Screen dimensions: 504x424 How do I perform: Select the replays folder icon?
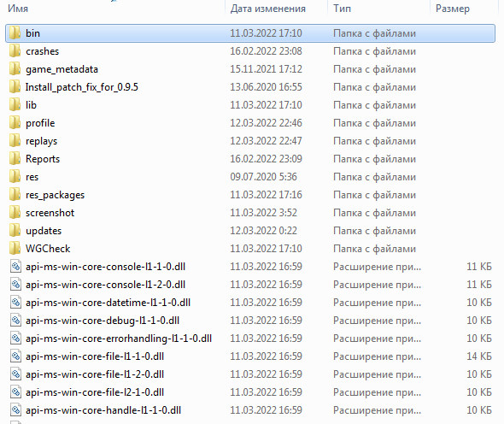coord(15,140)
